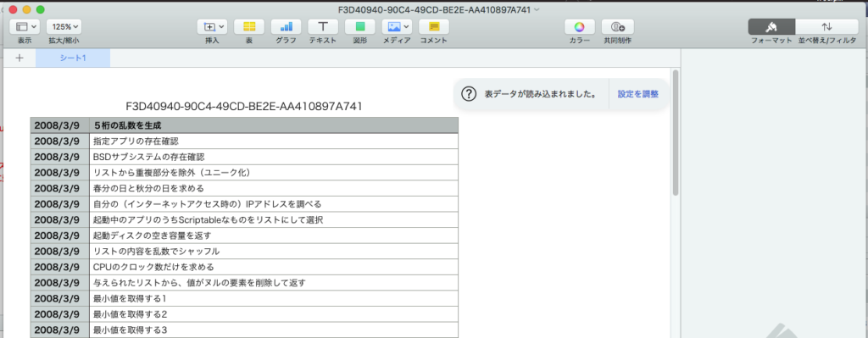
Task: Open the 125% zoom dropdown
Action: [64, 26]
